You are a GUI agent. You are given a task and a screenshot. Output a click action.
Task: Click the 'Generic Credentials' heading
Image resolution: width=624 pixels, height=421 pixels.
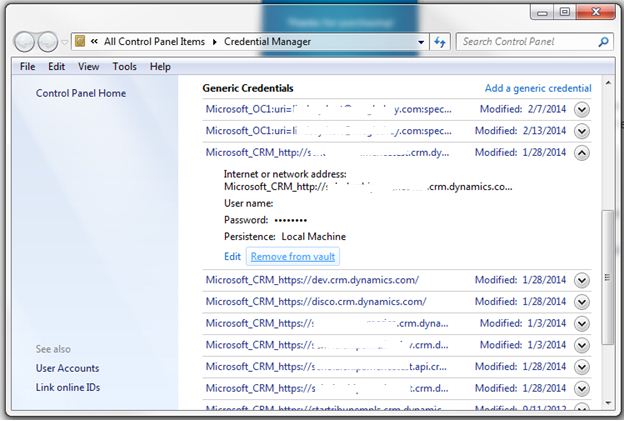[248, 88]
